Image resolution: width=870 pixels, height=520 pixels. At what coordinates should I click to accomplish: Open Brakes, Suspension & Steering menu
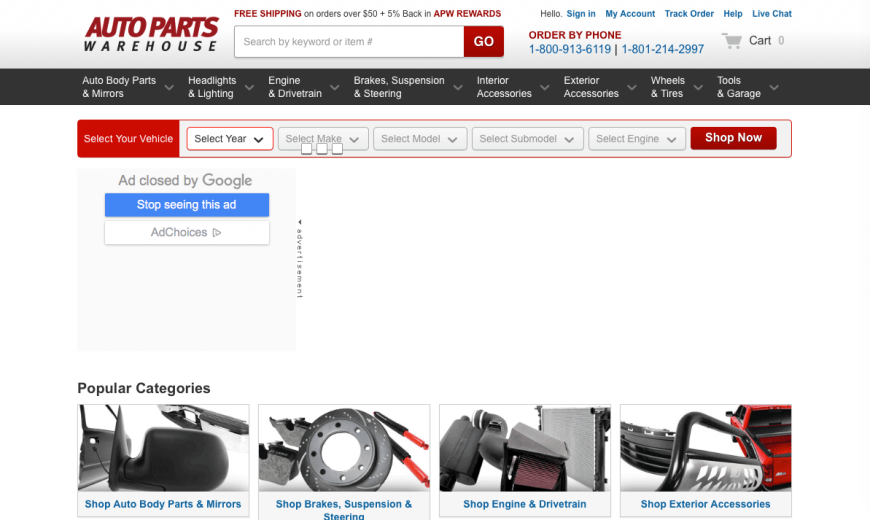[x=399, y=87]
